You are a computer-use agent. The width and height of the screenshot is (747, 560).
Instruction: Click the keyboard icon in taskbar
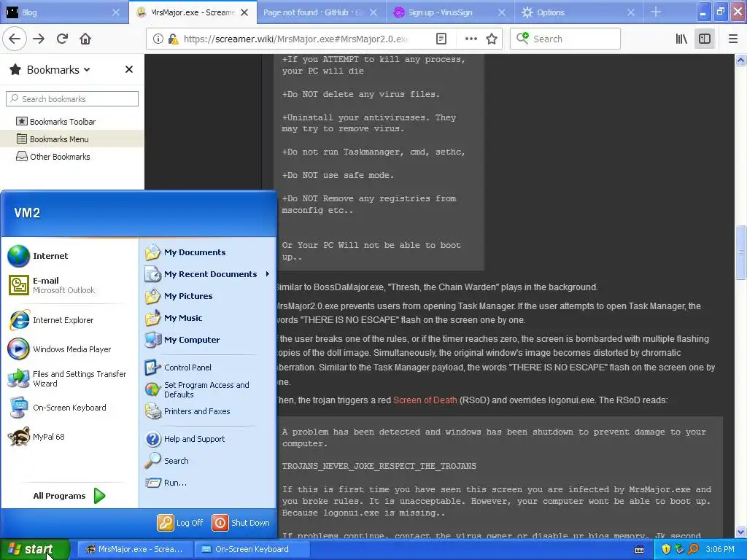639,550
